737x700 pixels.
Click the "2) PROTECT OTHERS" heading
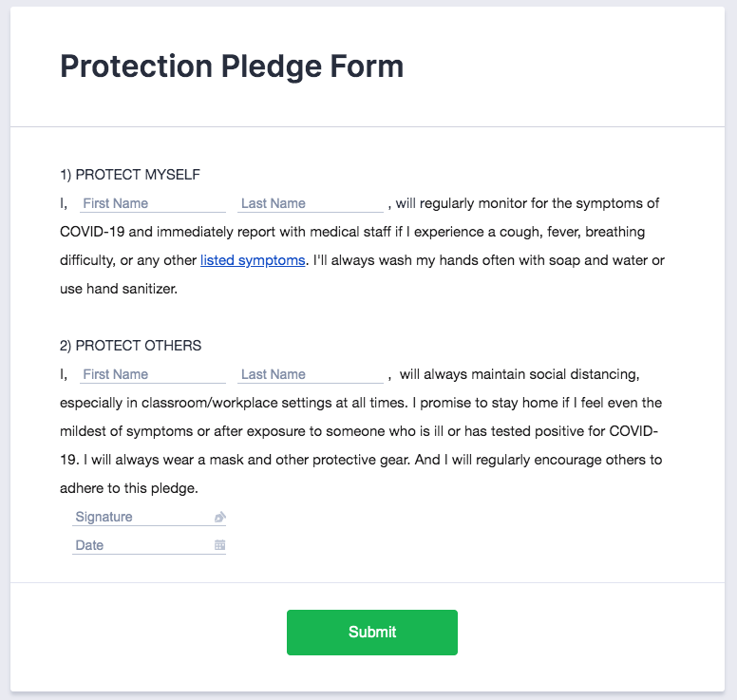(x=130, y=346)
